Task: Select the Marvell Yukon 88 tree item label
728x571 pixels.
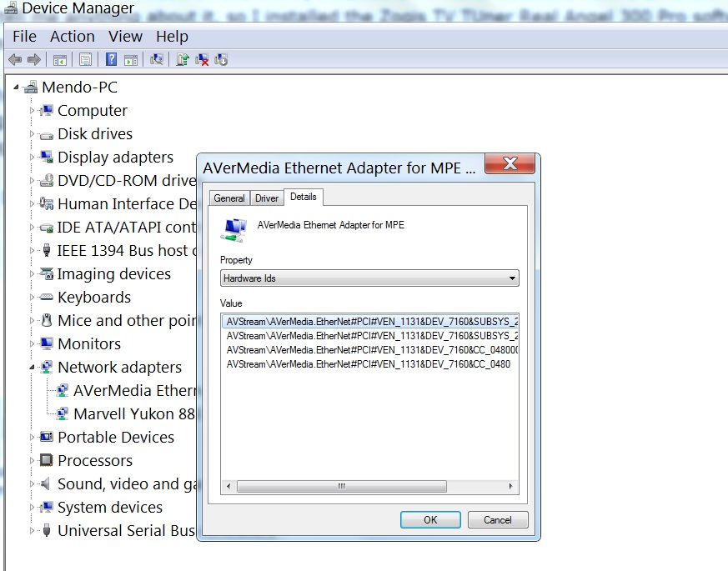Action: [134, 413]
